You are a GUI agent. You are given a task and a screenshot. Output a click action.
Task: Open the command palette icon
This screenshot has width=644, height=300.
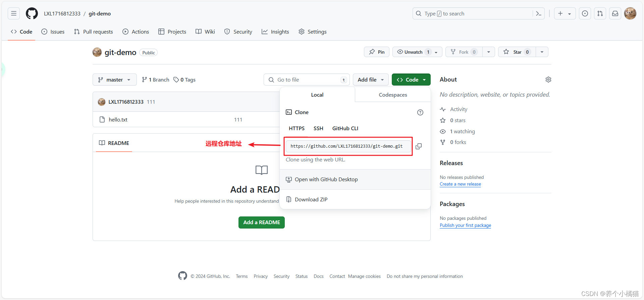click(539, 13)
